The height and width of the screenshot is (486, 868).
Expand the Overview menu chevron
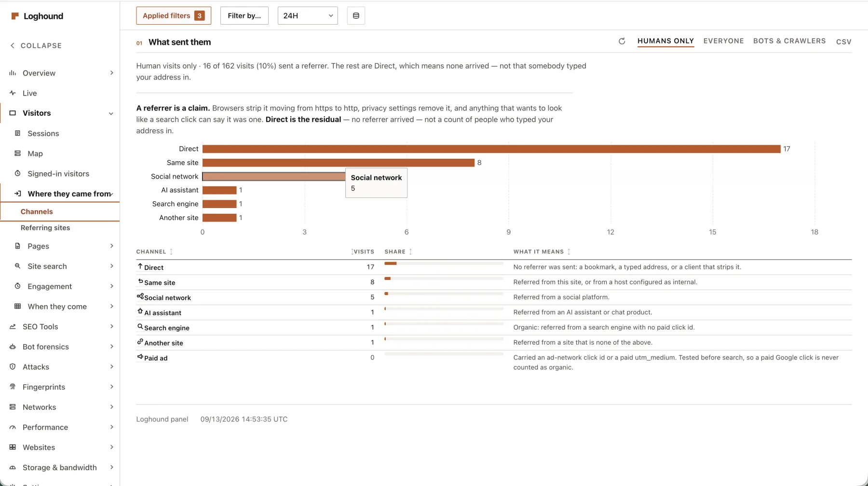coord(111,73)
